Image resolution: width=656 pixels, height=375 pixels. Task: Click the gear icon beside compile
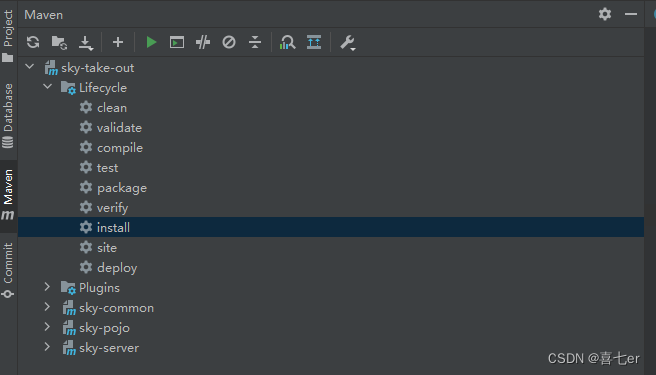click(x=86, y=147)
